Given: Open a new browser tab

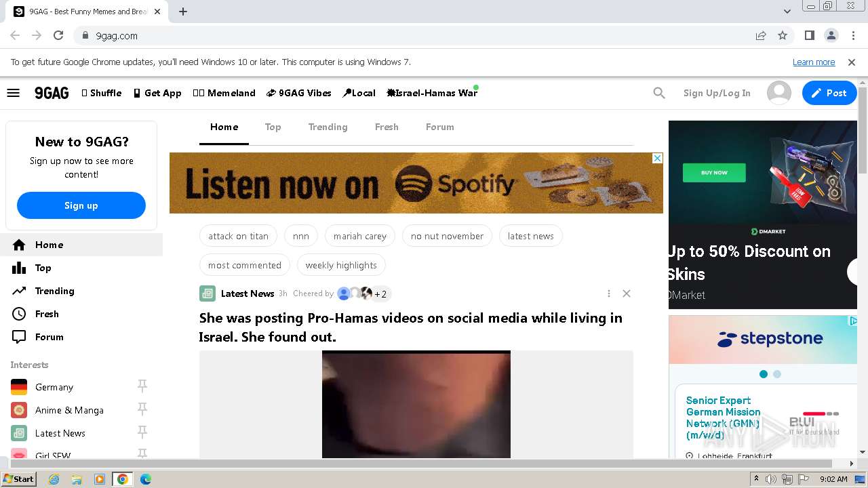Looking at the screenshot, I should (x=183, y=12).
